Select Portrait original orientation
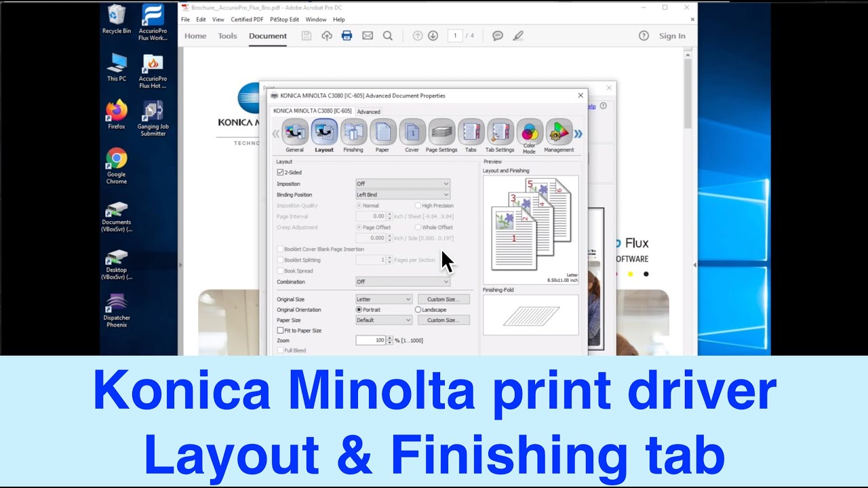868x488 pixels. pos(359,310)
